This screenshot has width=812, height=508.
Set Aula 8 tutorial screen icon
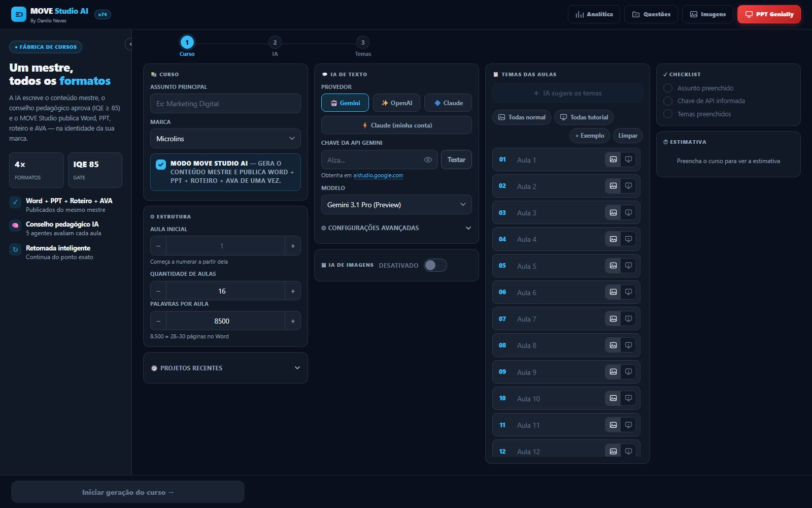628,345
